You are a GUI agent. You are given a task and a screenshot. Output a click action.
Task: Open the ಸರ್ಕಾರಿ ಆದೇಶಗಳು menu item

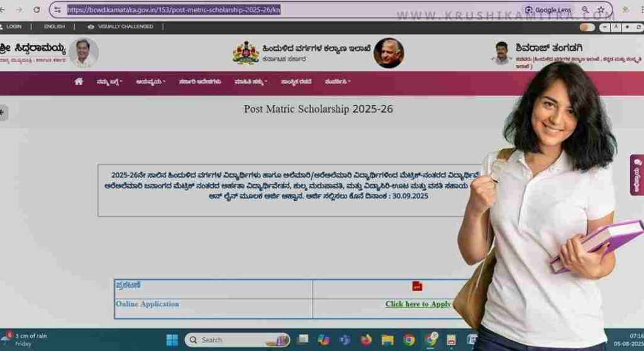pos(199,82)
